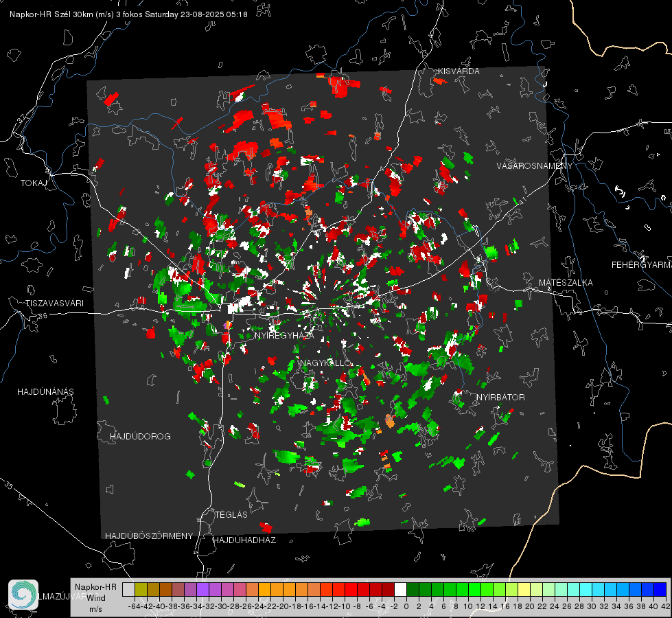
Task: Click the HAJDÚNÁNÁS city label
Action: (x=45, y=391)
